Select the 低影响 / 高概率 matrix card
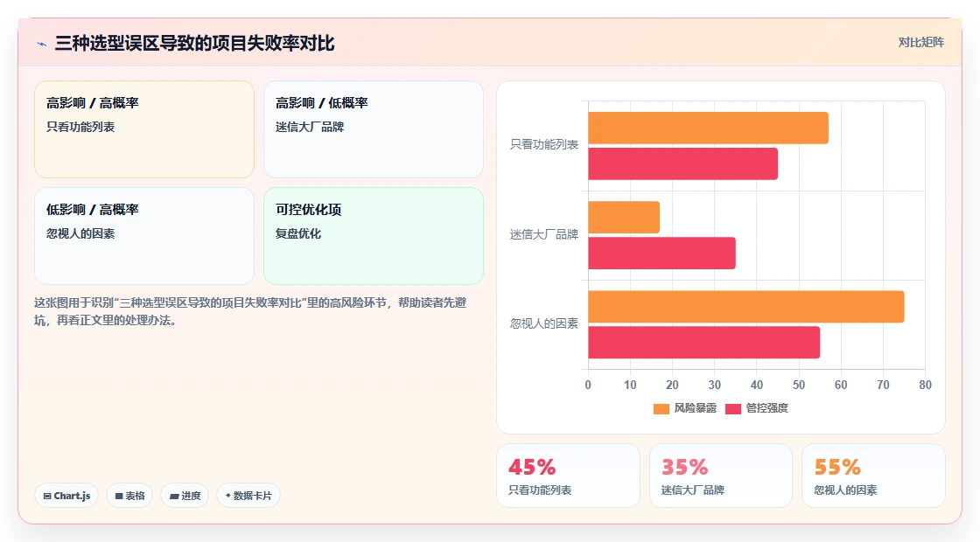The image size is (980, 542). [x=144, y=236]
